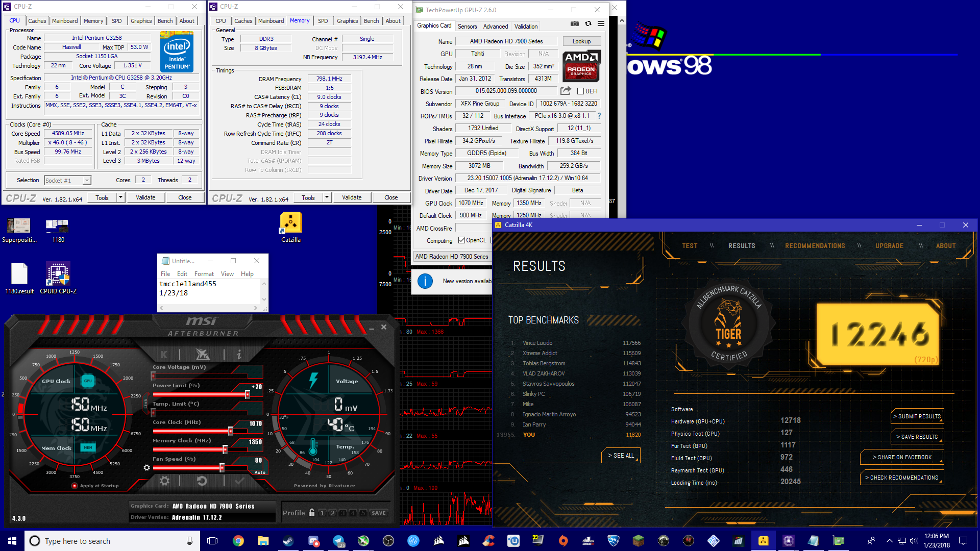Click the GPU-Z BIOS share/export icon

tap(566, 91)
